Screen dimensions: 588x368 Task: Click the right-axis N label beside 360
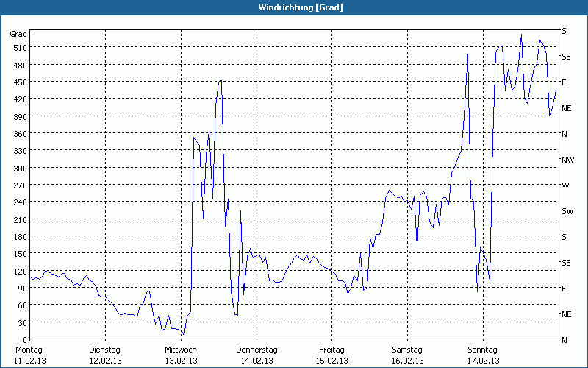[564, 134]
